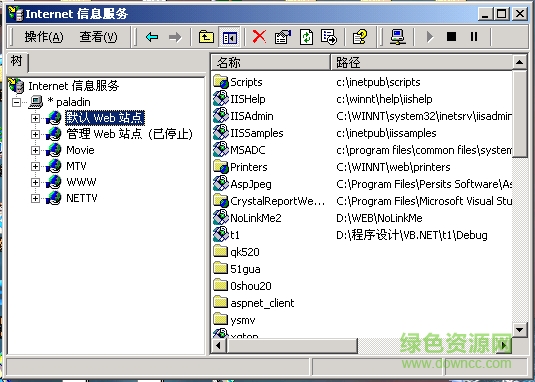Image resolution: width=535 pixels, height=382 pixels.
Task: Maximize the Internet 信息服务 window
Action: pyautogui.click(x=502, y=14)
